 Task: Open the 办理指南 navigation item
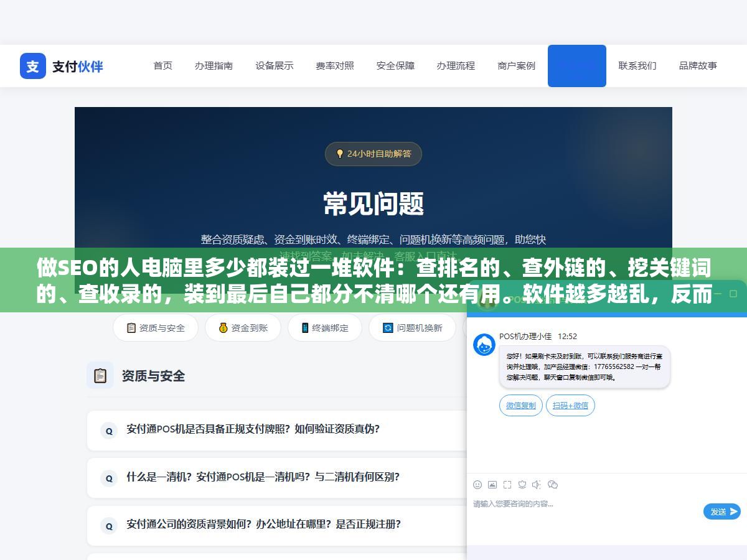point(214,65)
